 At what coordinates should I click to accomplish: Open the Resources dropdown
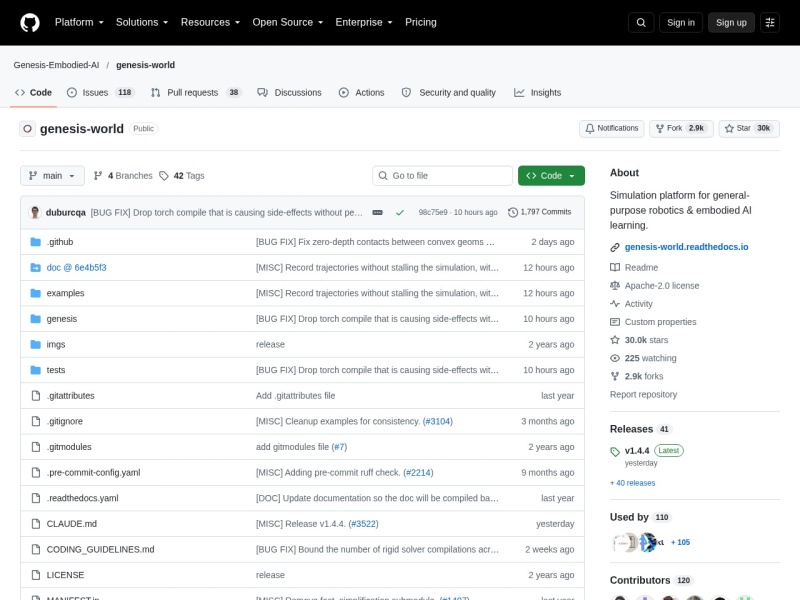[x=210, y=22]
